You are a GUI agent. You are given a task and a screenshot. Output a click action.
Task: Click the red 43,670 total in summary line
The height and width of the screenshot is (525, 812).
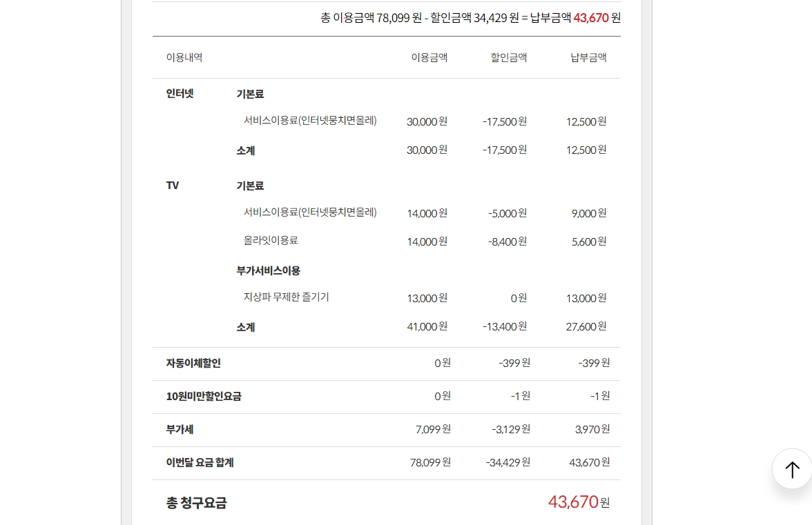590,18
